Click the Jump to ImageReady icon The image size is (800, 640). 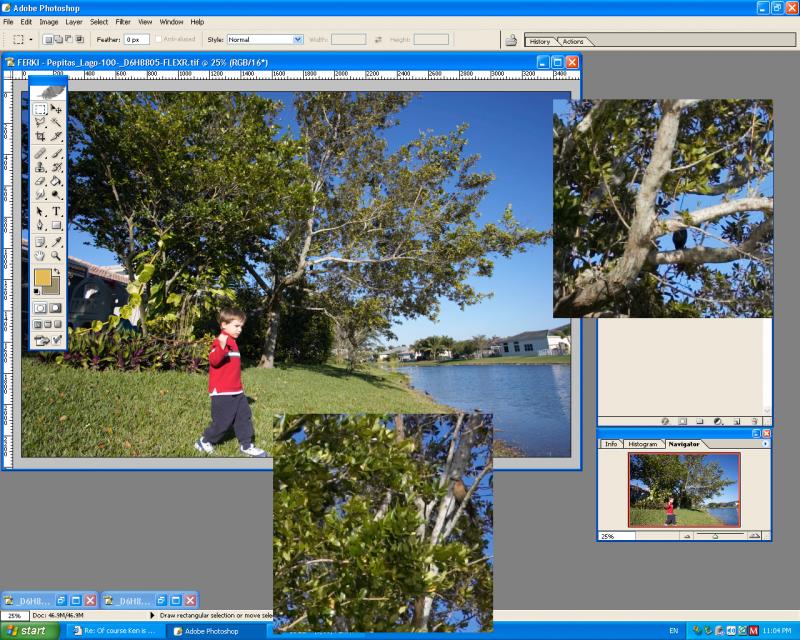[48, 340]
